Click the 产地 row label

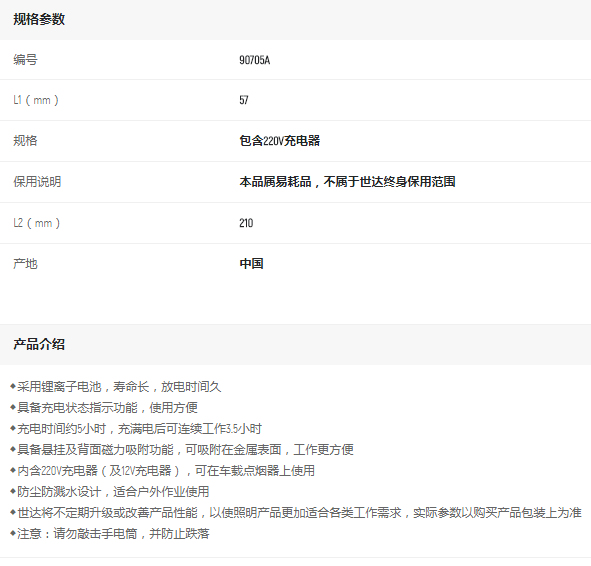25,264
